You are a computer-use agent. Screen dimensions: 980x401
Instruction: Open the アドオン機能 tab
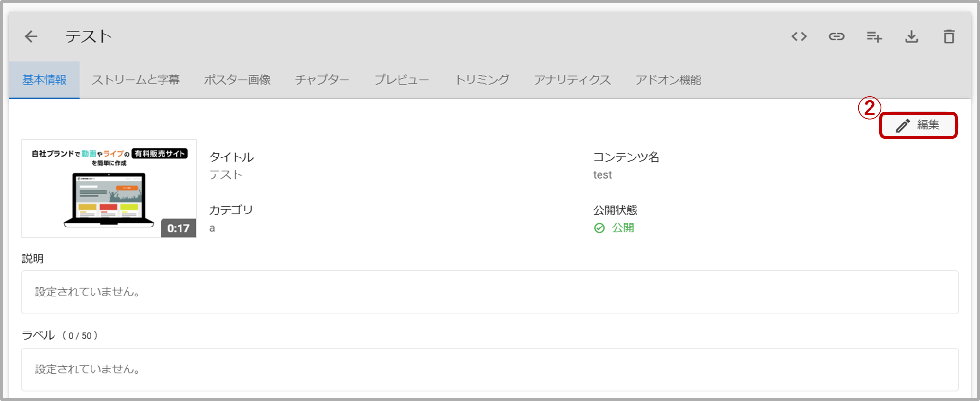pos(668,80)
